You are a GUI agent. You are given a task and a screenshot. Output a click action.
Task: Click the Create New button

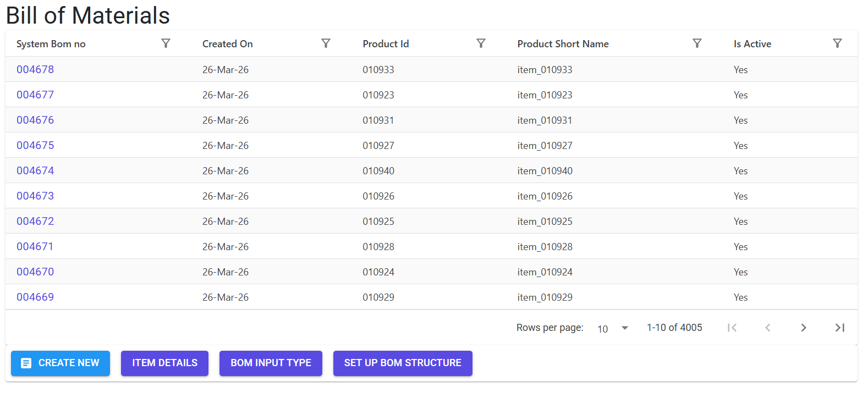61,363
